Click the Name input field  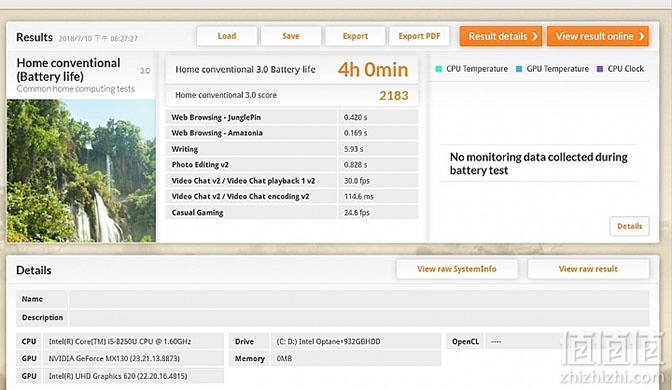click(359, 299)
